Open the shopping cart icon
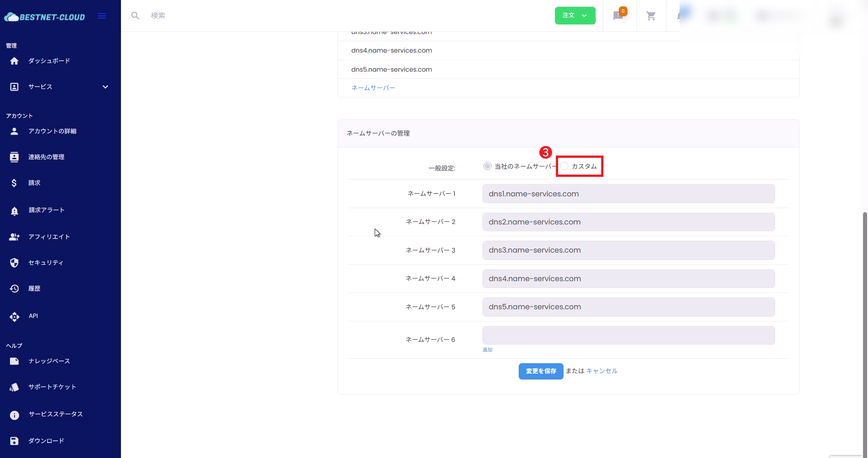This screenshot has height=458, width=868. (x=651, y=16)
